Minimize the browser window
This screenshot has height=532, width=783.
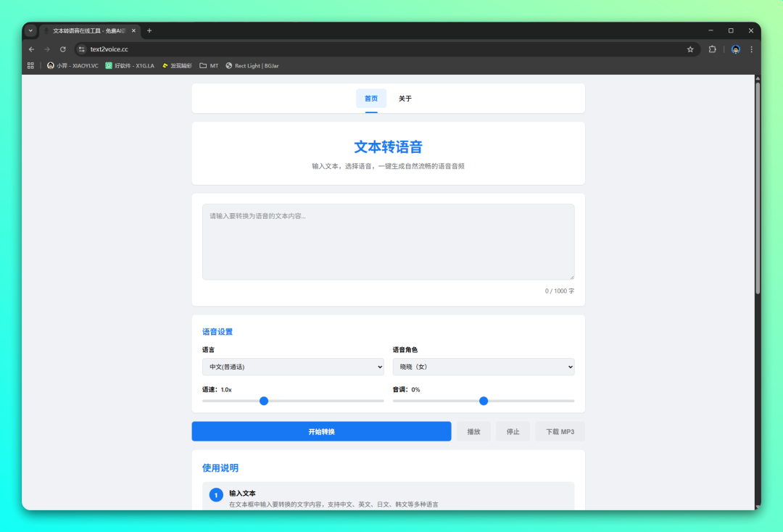(x=710, y=30)
